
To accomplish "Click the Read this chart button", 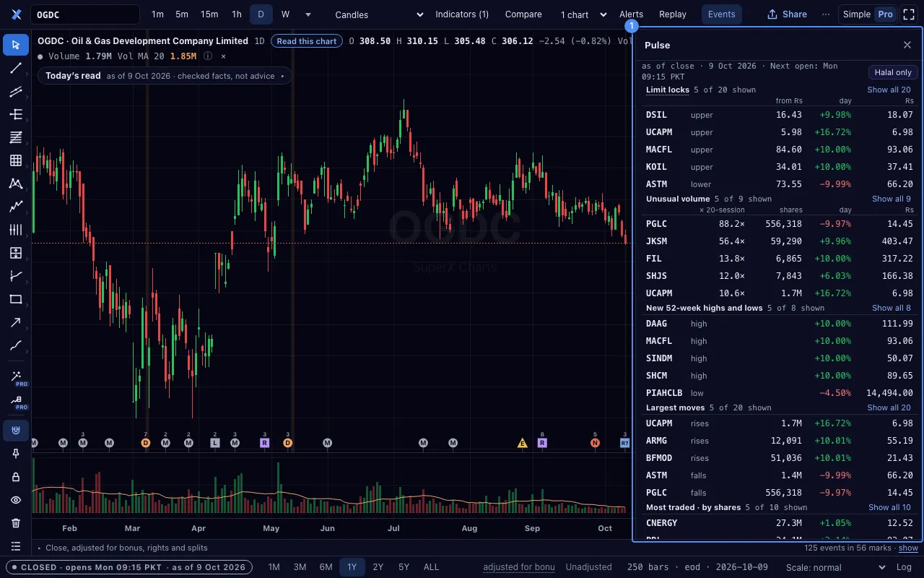I will (307, 41).
